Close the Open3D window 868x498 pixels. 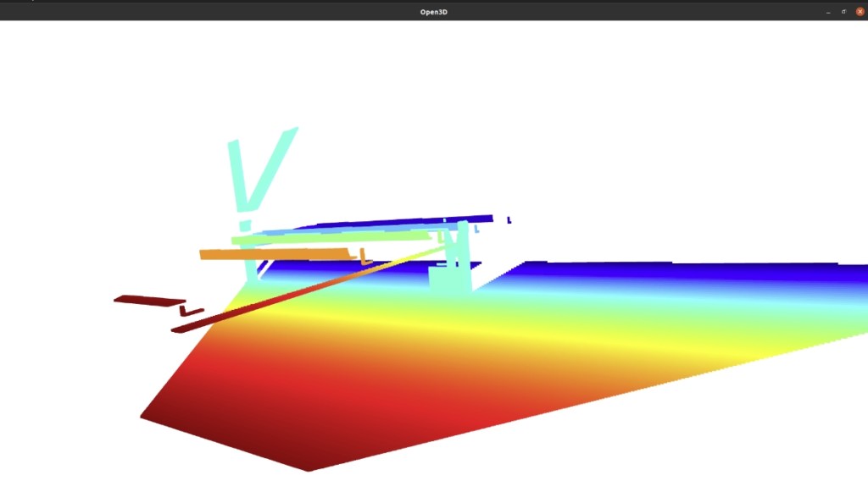(x=860, y=11)
